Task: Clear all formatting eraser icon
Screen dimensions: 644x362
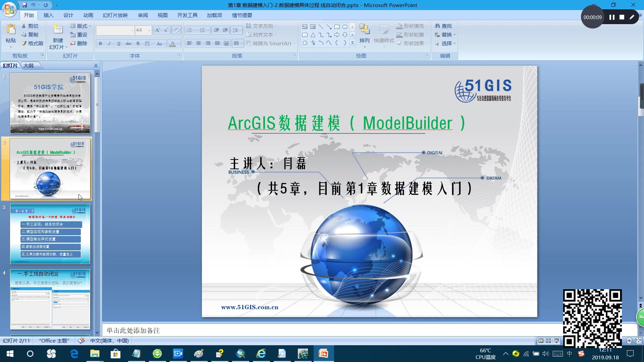Action: pos(176,30)
